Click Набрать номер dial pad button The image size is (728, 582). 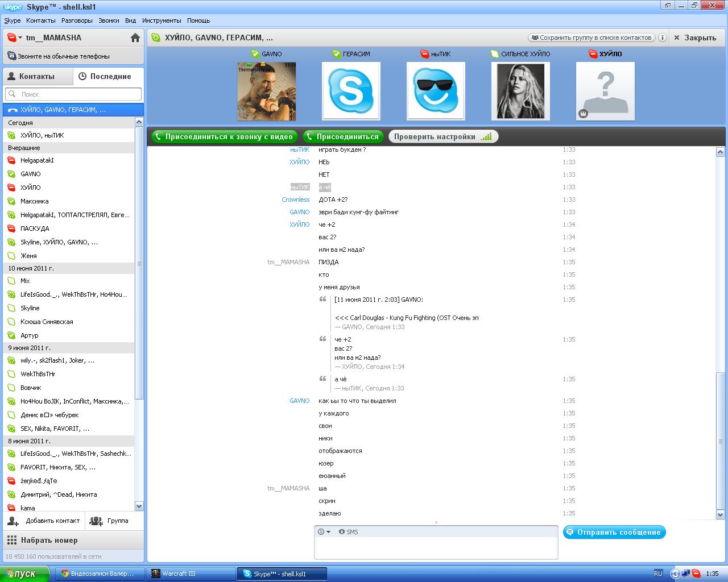[73, 540]
